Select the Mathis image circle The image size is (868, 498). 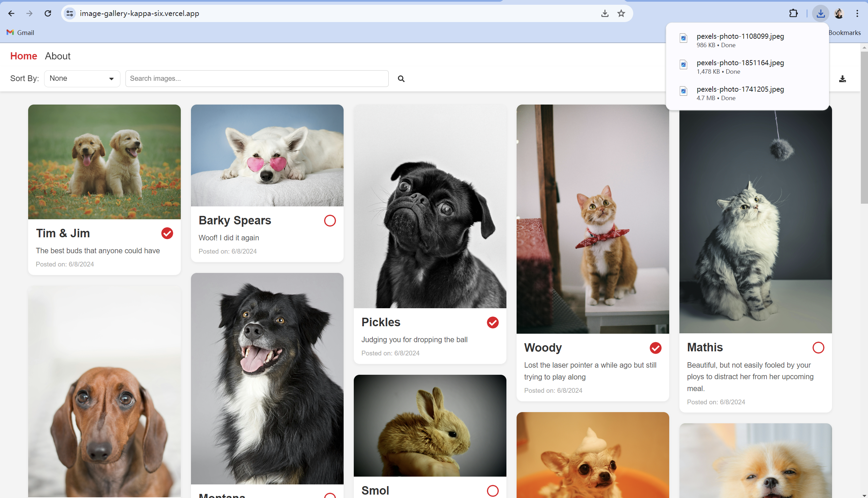click(818, 348)
